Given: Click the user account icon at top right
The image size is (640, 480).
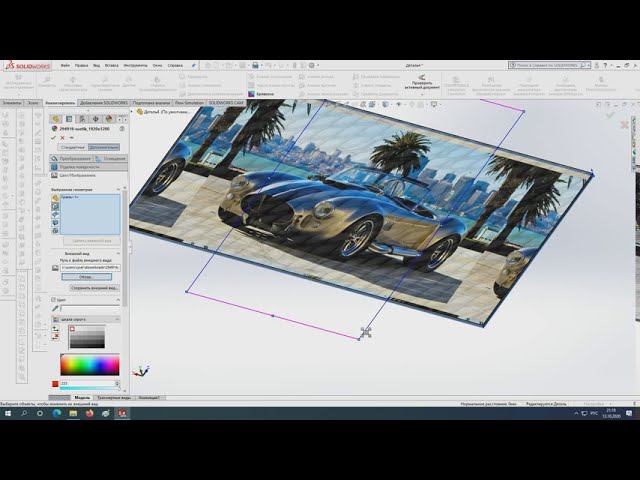Looking at the screenshot, I should (596, 65).
